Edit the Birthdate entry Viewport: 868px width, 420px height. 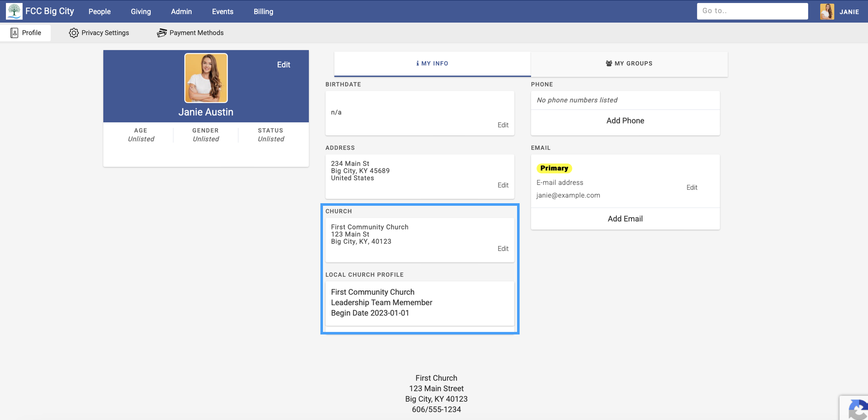tap(503, 125)
